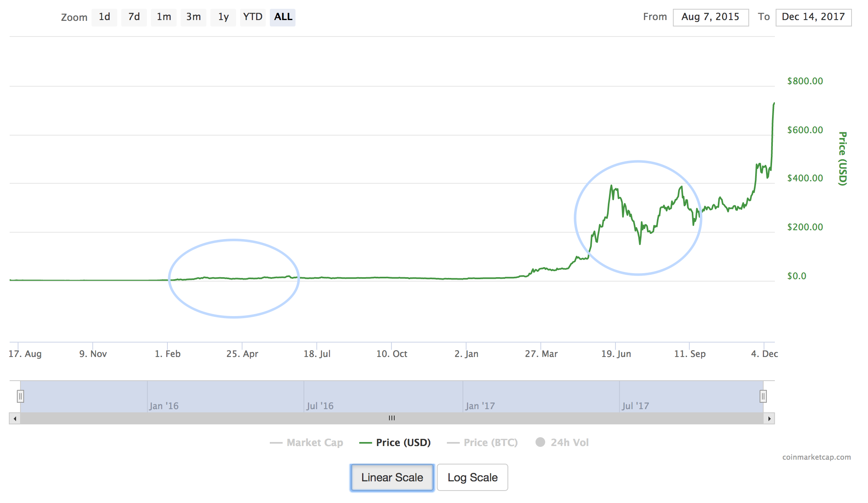This screenshot has height=503, width=868.
Task: Select YTD zoom range
Action: pyautogui.click(x=253, y=17)
